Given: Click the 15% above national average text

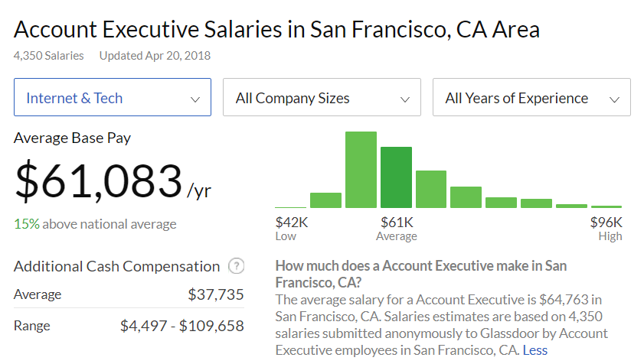Looking at the screenshot, I should 95,224.
